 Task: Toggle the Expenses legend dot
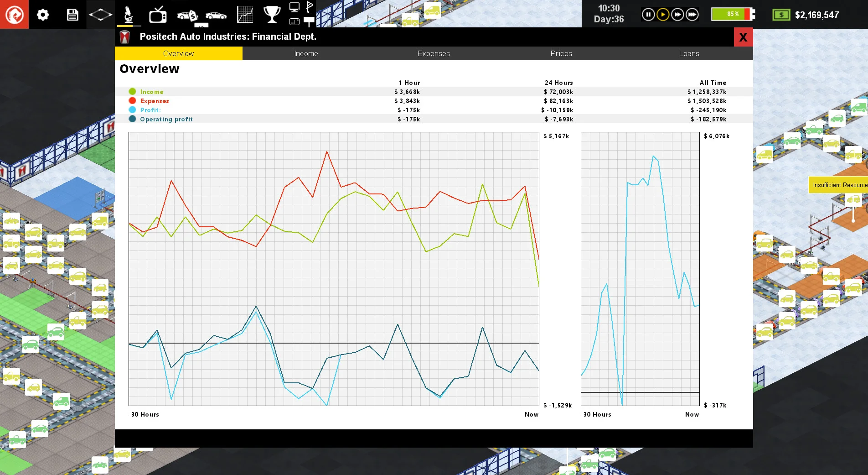pos(132,100)
